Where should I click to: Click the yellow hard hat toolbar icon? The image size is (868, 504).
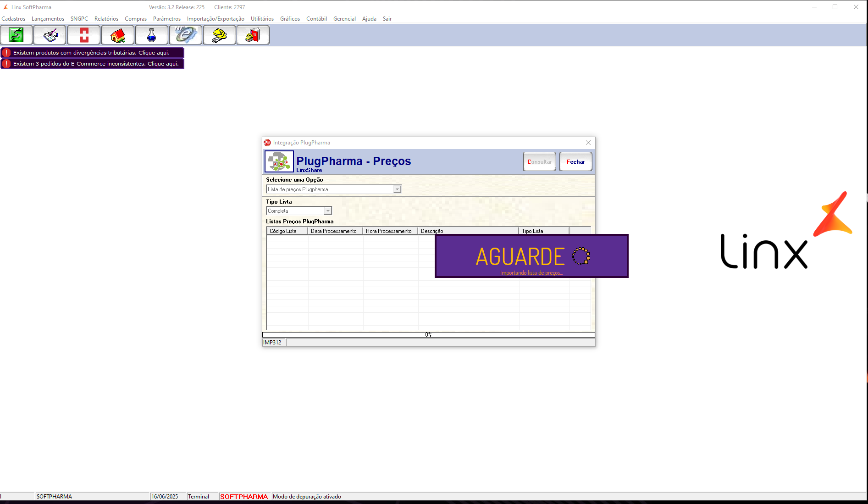220,35
